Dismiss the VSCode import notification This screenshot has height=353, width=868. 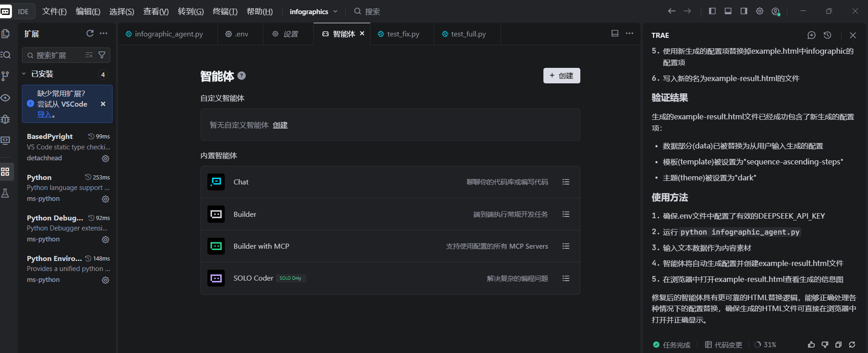(103, 104)
